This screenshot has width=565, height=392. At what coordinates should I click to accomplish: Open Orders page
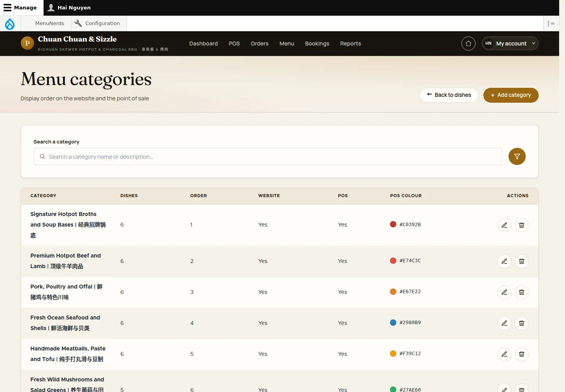click(x=260, y=44)
